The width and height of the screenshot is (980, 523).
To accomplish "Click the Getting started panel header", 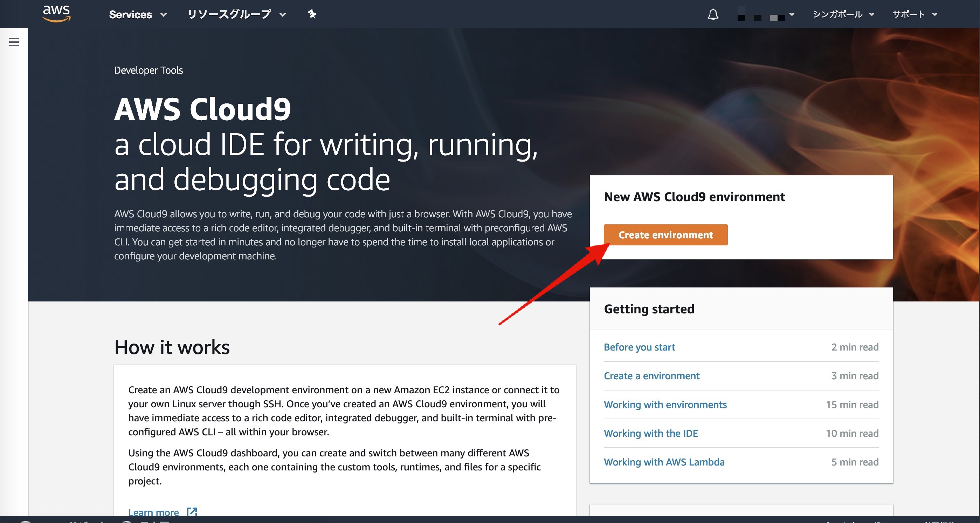I will (649, 309).
